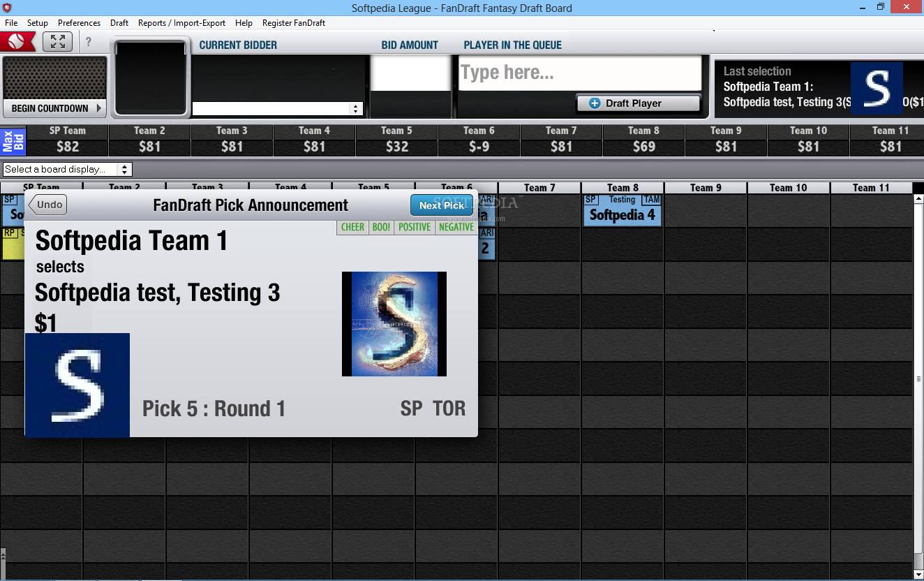Click the Team 8 board column header

click(623, 188)
